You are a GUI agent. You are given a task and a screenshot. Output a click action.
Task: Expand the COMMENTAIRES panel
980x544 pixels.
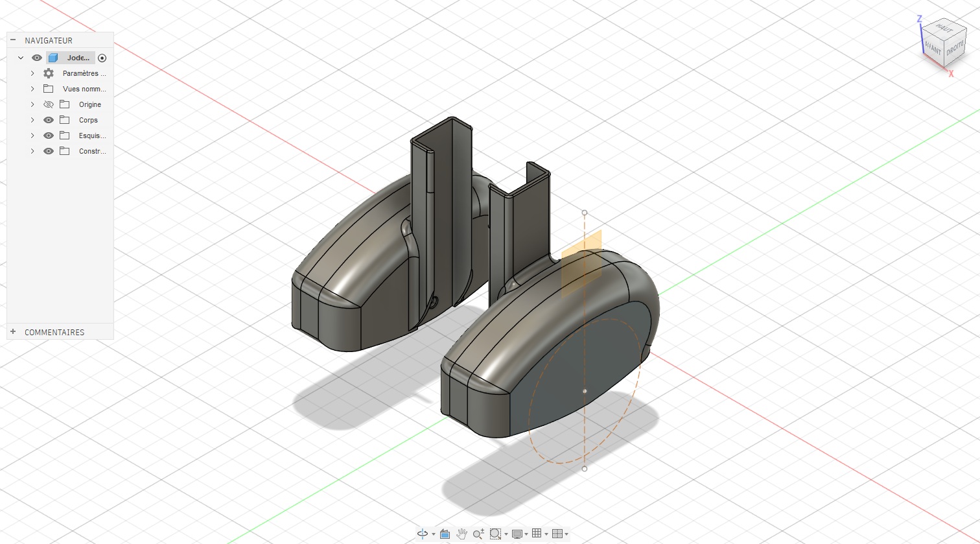coord(13,332)
